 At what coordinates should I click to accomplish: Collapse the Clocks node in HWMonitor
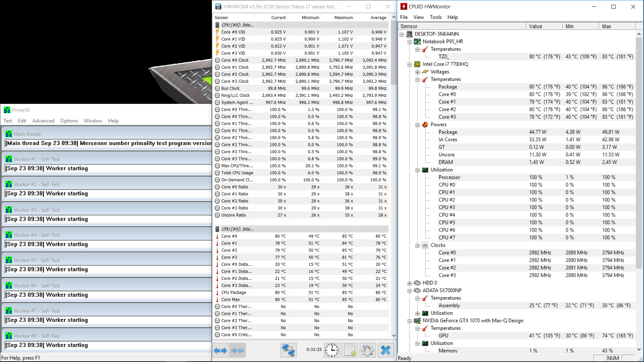click(x=418, y=245)
